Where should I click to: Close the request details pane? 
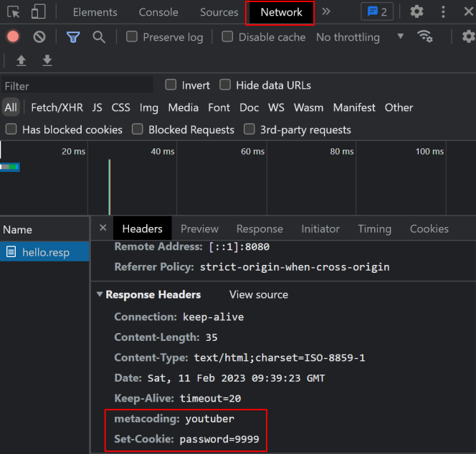[103, 228]
